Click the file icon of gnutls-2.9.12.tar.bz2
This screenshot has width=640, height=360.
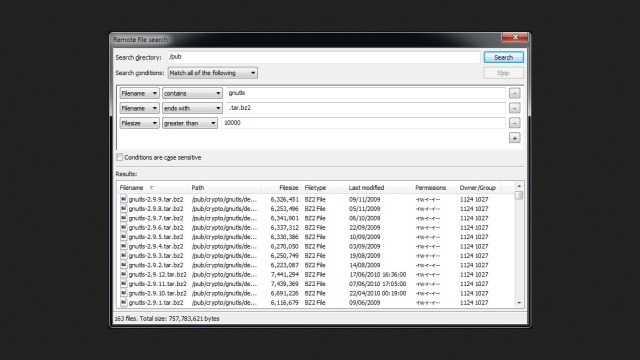123,274
